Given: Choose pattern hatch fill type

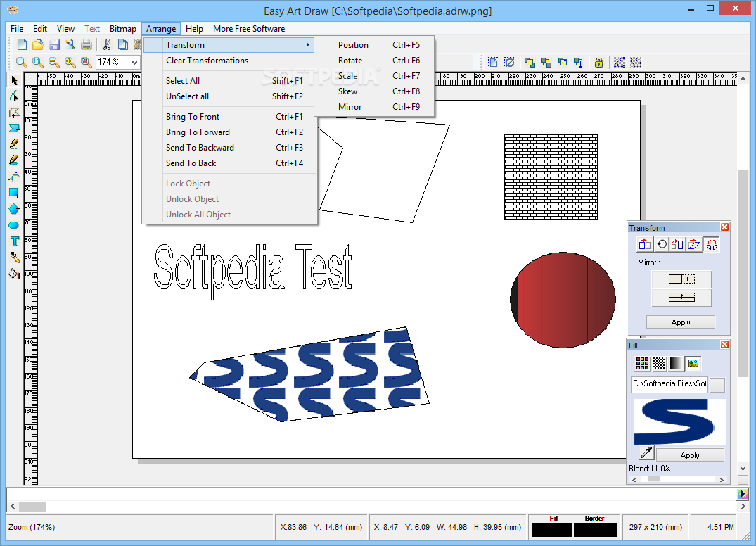Looking at the screenshot, I should point(659,364).
